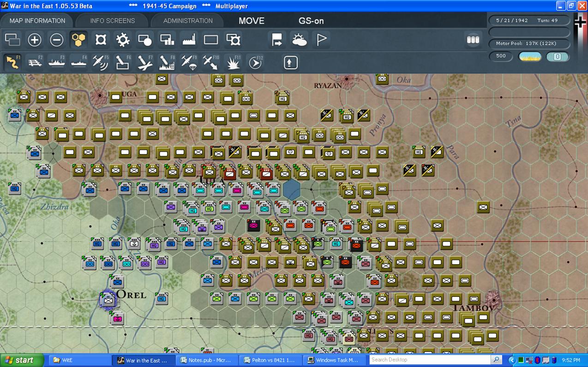Click the Search Desktop input field

tap(429, 360)
